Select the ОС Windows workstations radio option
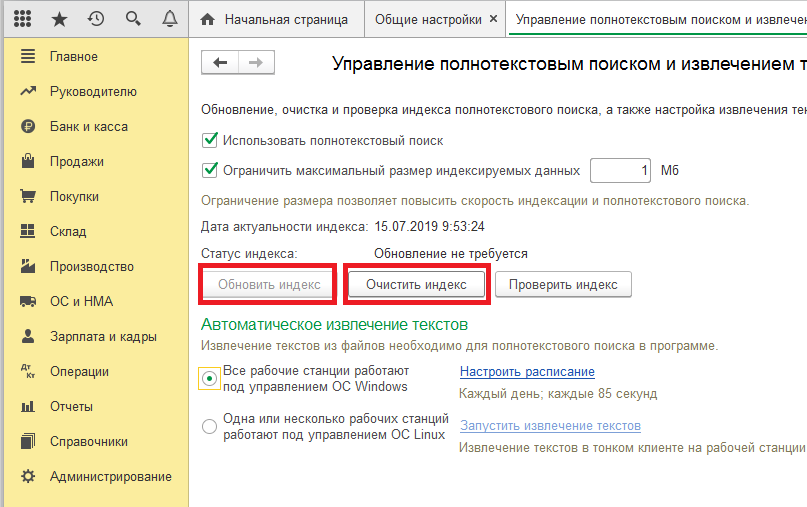The width and height of the screenshot is (807, 507). point(209,379)
